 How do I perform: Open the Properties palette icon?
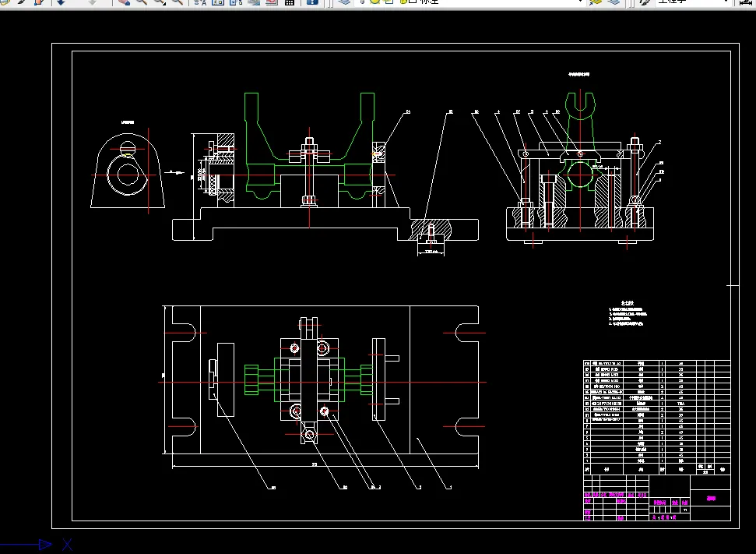tap(200, 2)
